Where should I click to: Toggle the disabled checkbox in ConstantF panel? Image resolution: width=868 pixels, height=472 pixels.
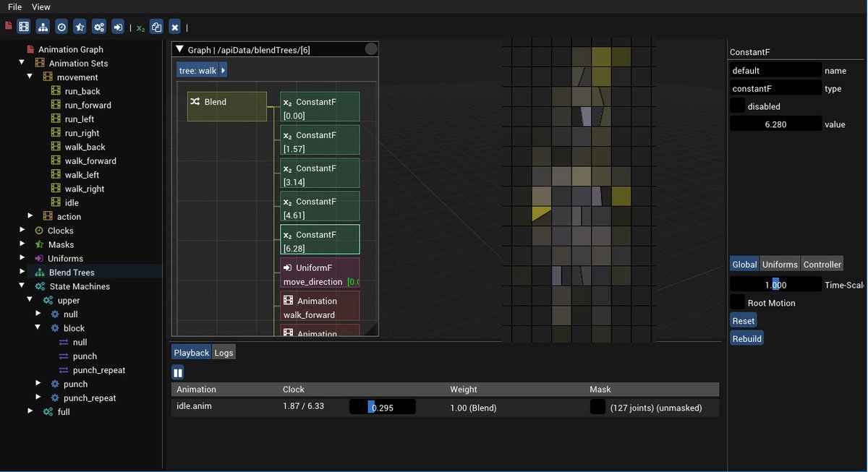[736, 106]
